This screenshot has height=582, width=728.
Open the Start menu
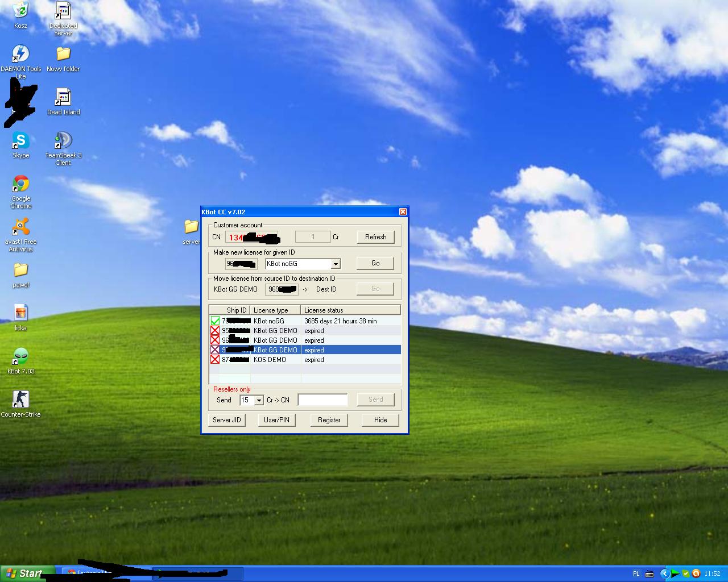click(x=28, y=573)
